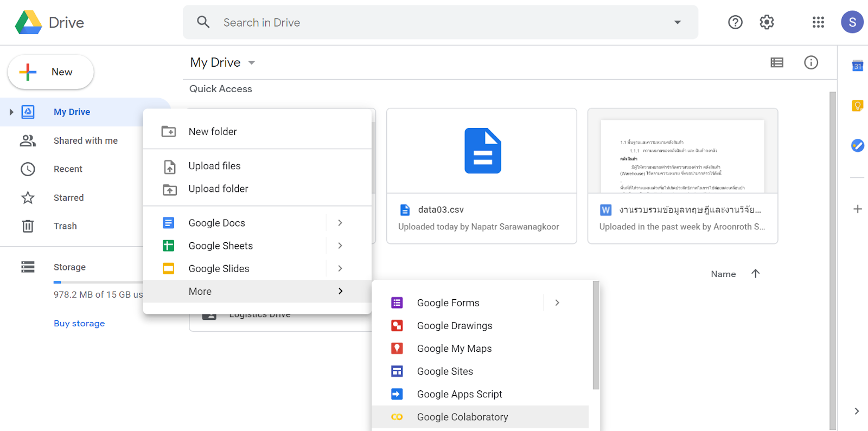Click the Word document W icon
868x431 pixels.
pos(606,210)
